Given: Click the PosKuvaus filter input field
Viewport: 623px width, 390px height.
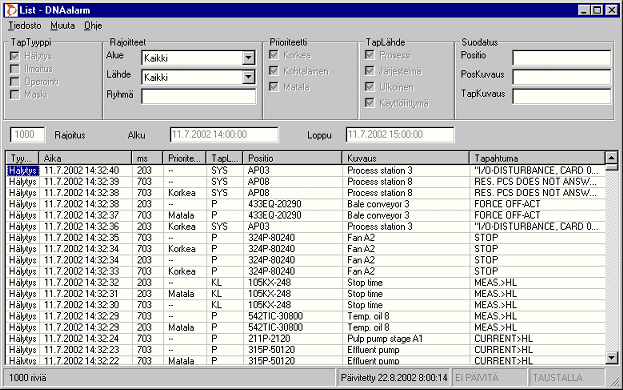Looking at the screenshot, I should click(561, 77).
